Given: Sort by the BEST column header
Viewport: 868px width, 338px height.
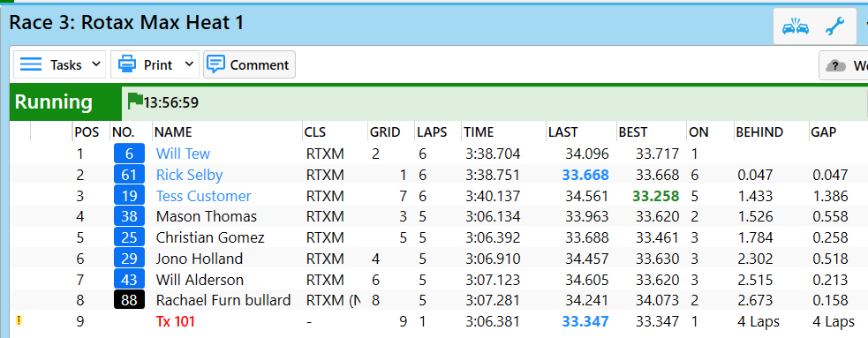Looking at the screenshot, I should pyautogui.click(x=633, y=132).
